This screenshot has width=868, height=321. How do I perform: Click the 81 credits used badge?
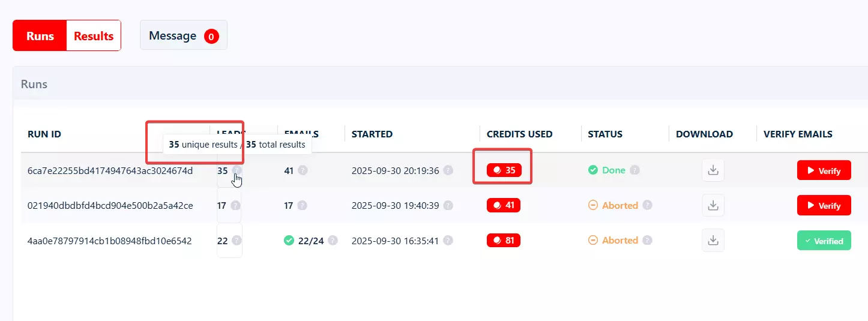point(504,241)
